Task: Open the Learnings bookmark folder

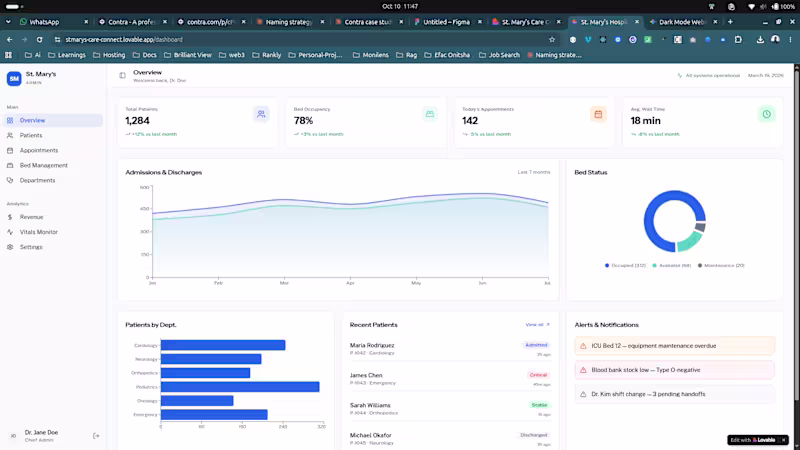Action: click(67, 55)
